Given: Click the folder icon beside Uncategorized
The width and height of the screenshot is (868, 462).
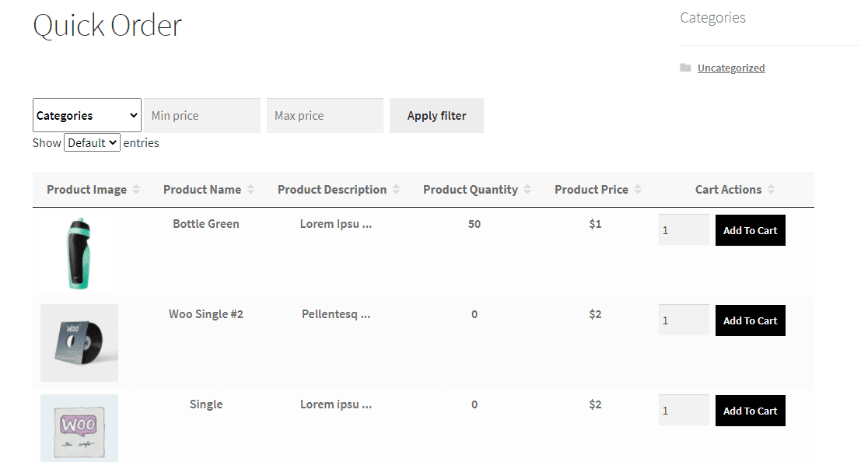Looking at the screenshot, I should point(685,68).
